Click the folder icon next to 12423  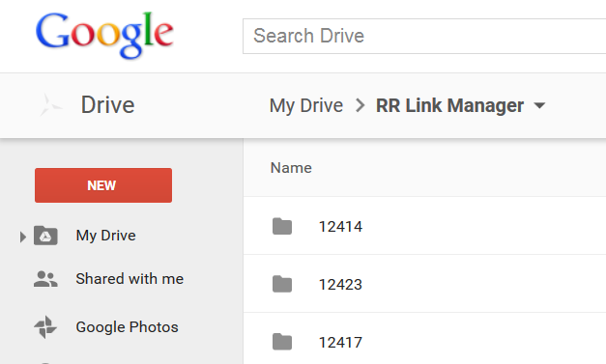[282, 284]
